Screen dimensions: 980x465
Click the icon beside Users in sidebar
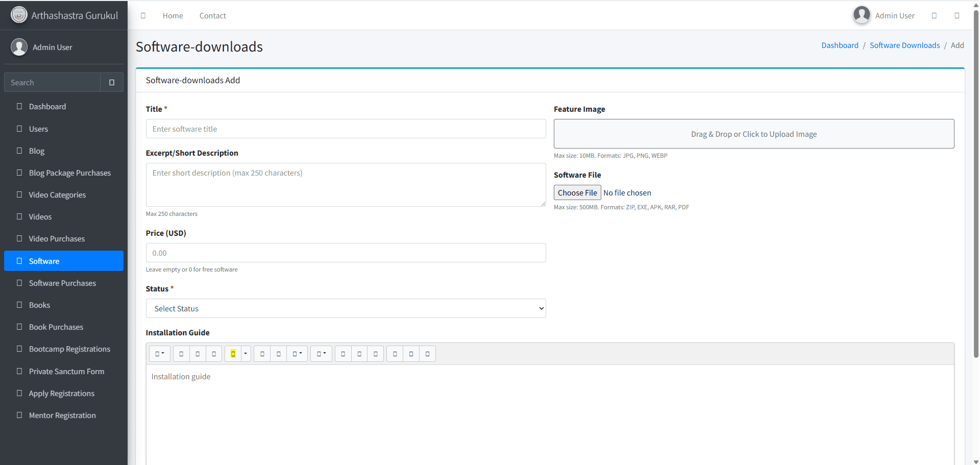click(x=19, y=129)
